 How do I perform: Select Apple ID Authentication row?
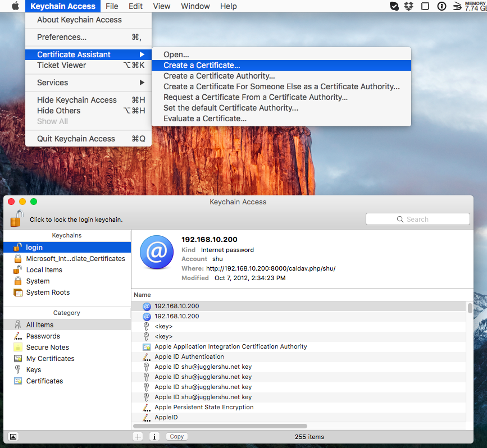tap(299, 356)
